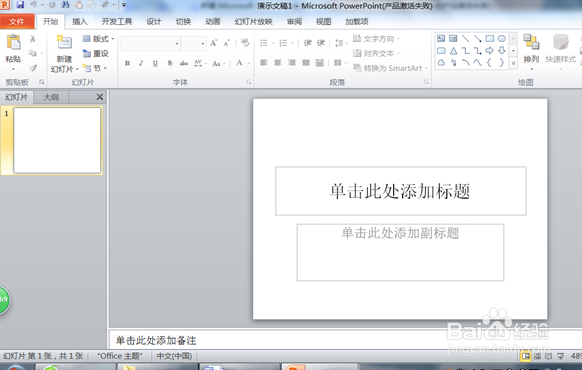
Task: Click the Increase Font Size icon
Action: click(213, 43)
